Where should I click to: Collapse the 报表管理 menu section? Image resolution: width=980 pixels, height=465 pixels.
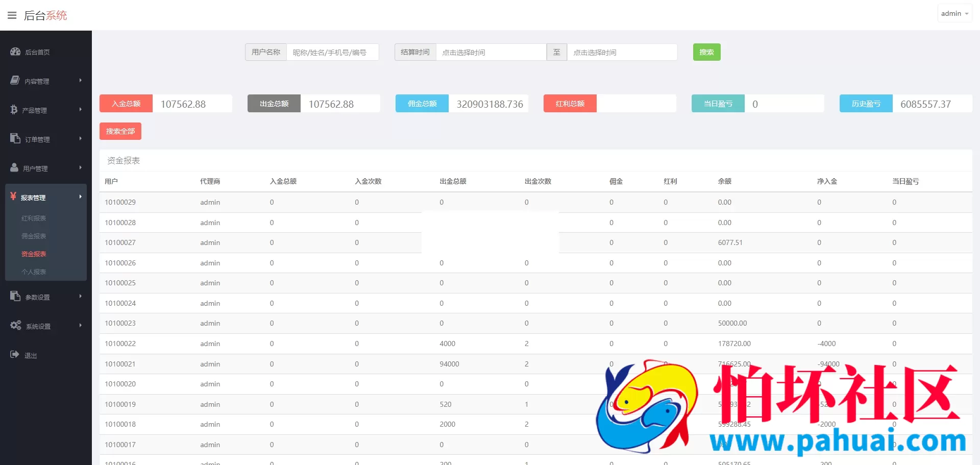pyautogui.click(x=45, y=197)
